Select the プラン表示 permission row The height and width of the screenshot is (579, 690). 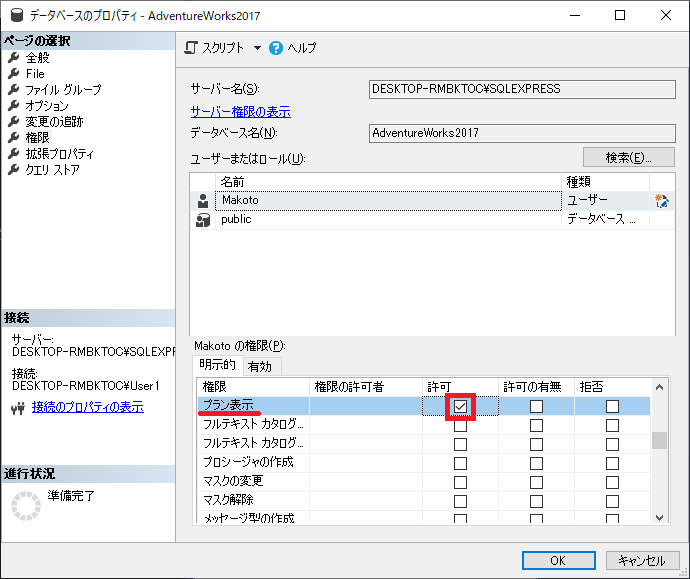(423, 406)
